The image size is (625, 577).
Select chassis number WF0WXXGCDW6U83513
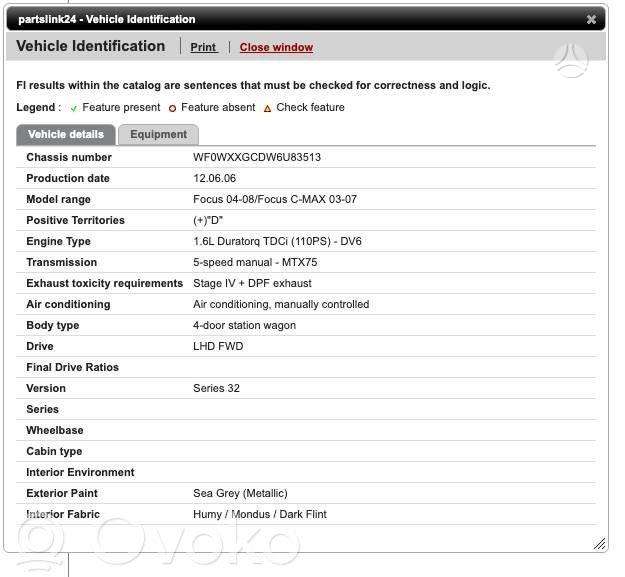coord(257,157)
